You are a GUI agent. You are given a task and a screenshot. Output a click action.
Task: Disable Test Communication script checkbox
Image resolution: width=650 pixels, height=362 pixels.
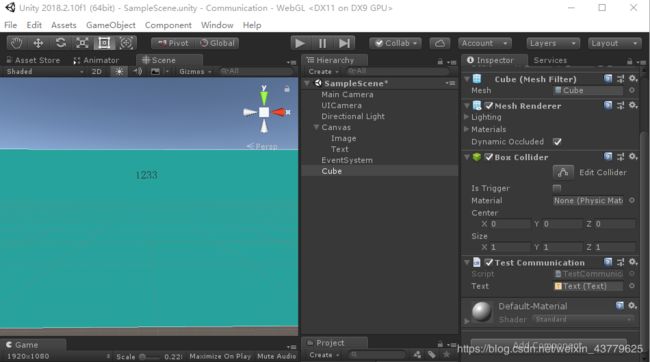[489, 262]
